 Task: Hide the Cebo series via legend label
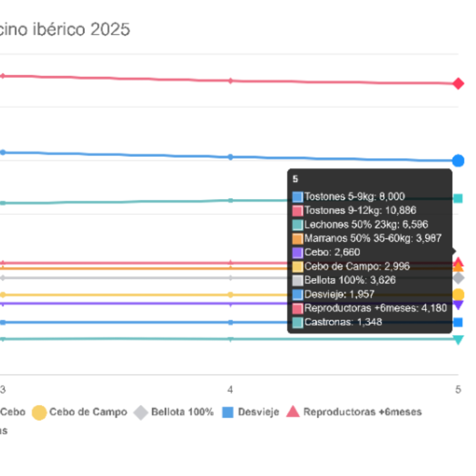click(x=13, y=412)
